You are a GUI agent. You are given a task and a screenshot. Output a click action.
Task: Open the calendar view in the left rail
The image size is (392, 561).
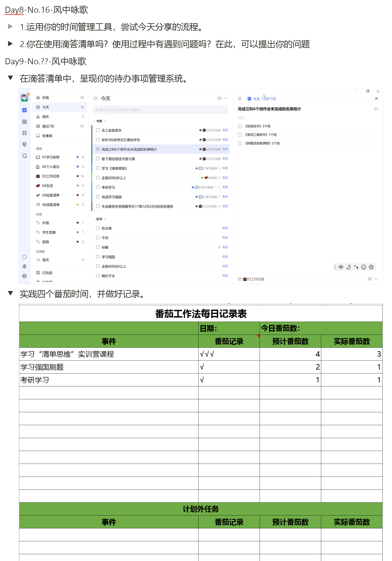(x=24, y=121)
